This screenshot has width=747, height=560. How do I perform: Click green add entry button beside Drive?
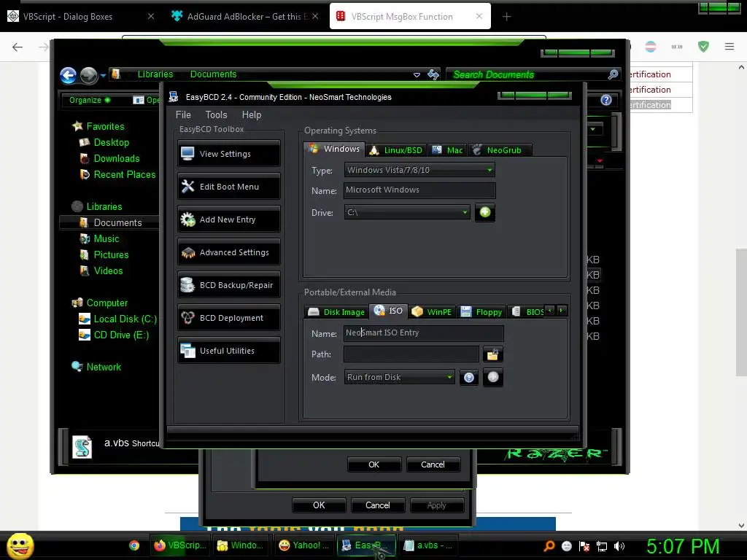[485, 212]
